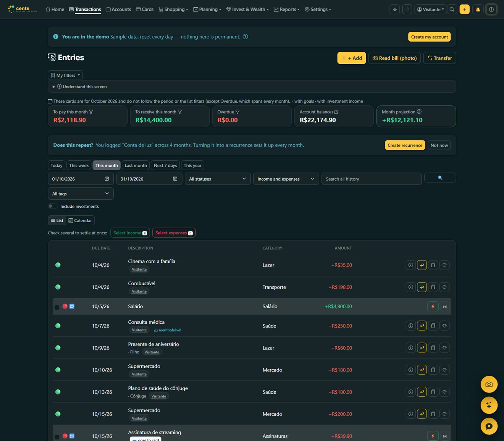Click the Transfer button
The height and width of the screenshot is (441, 504).
[439, 58]
